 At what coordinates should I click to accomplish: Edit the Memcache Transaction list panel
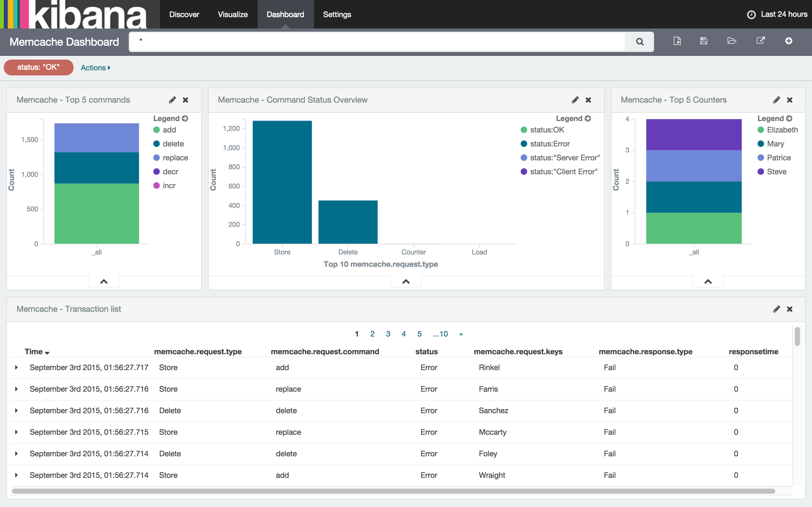[776, 309]
